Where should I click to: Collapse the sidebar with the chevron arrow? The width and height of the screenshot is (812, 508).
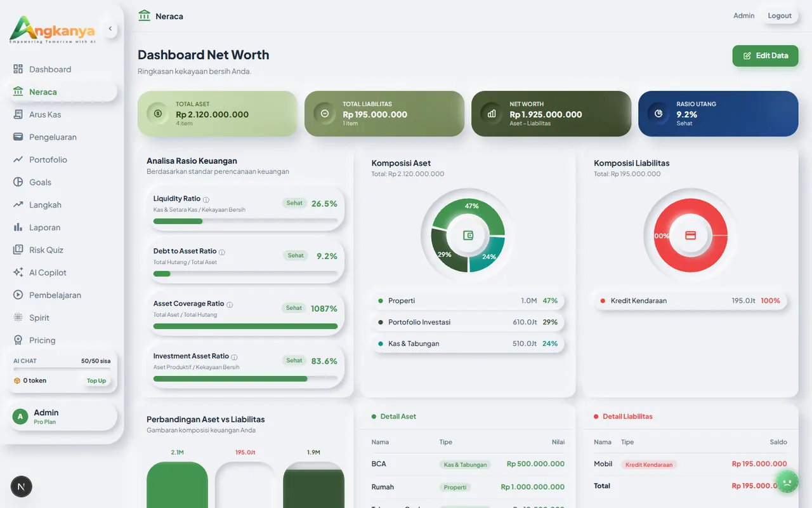(110, 28)
